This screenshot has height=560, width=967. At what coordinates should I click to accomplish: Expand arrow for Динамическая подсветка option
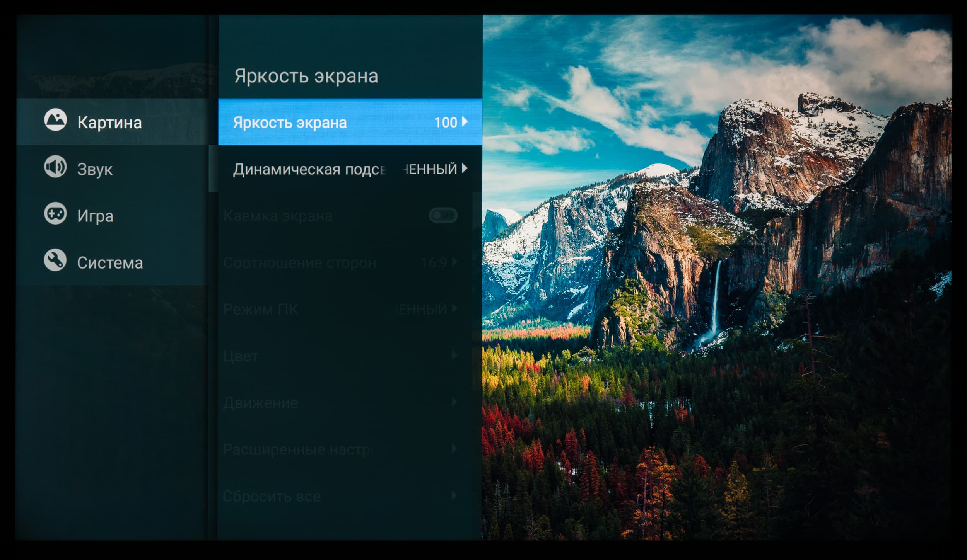pos(465,169)
